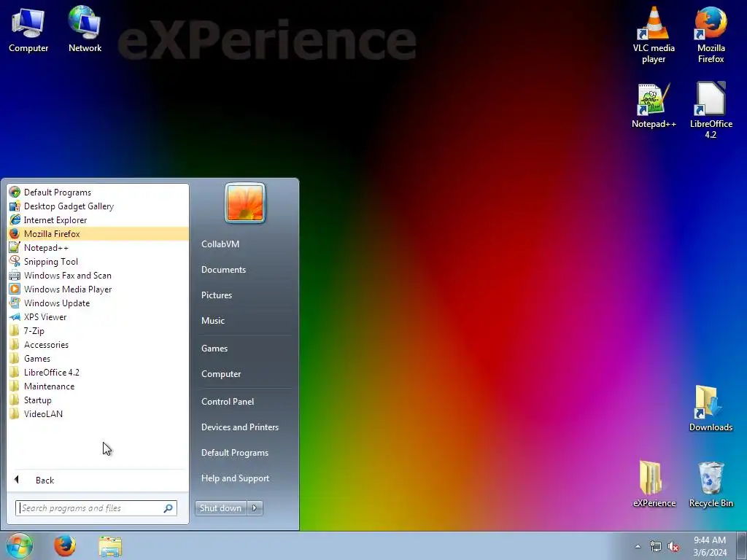
Task: Open the Computer desktop icon
Action: [28, 30]
